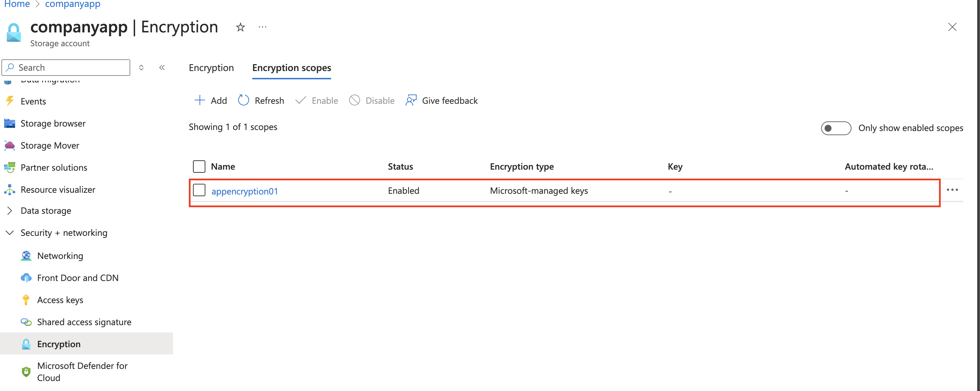This screenshot has width=980, height=391.
Task: Open Storage Mover in the sidebar
Action: (50, 146)
